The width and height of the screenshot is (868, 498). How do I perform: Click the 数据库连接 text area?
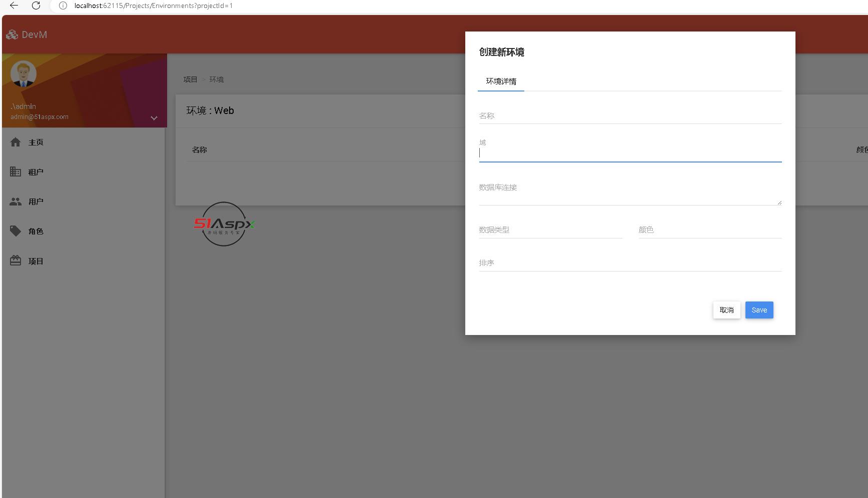(x=630, y=191)
